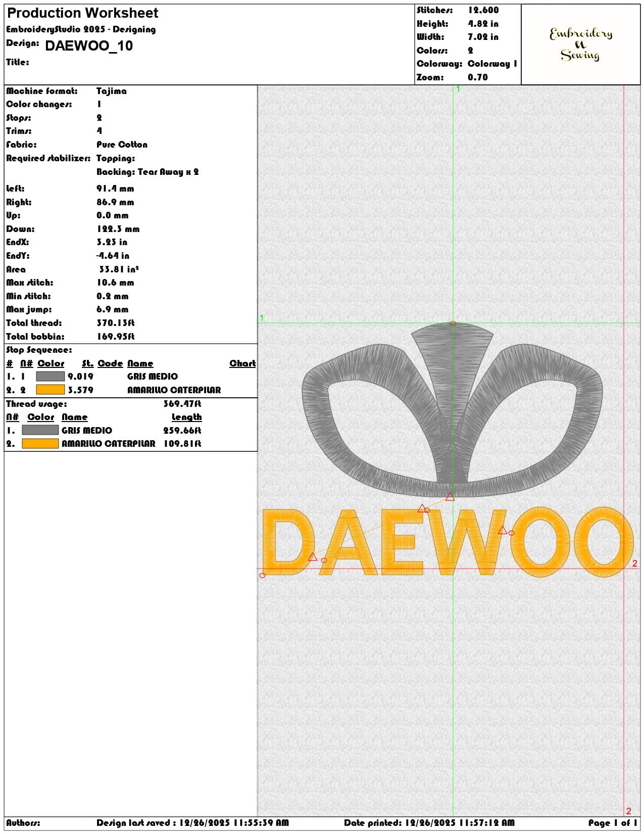Click the gray swatch under Thread usage
The image size is (644, 834).
(40, 430)
